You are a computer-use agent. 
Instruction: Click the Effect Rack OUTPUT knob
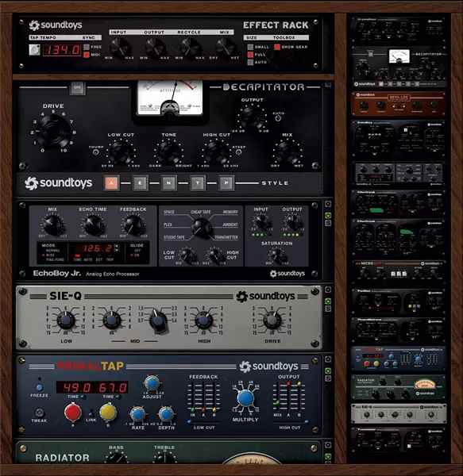click(154, 48)
